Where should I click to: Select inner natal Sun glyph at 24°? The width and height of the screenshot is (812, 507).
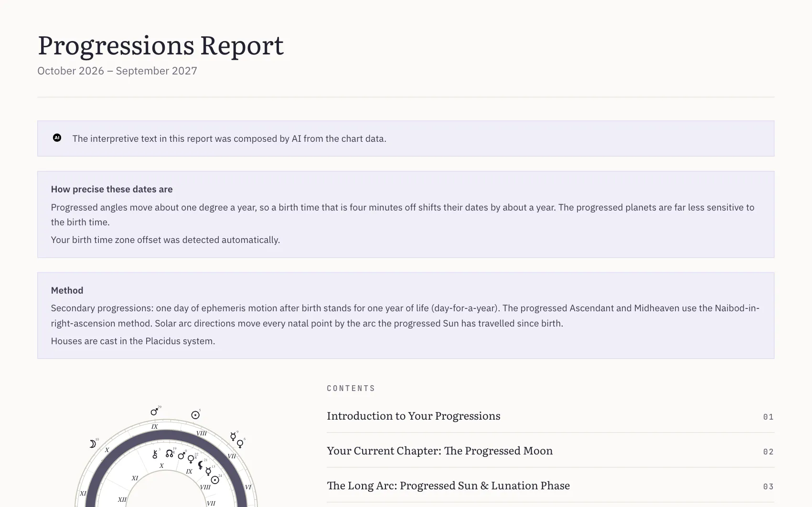215,480
